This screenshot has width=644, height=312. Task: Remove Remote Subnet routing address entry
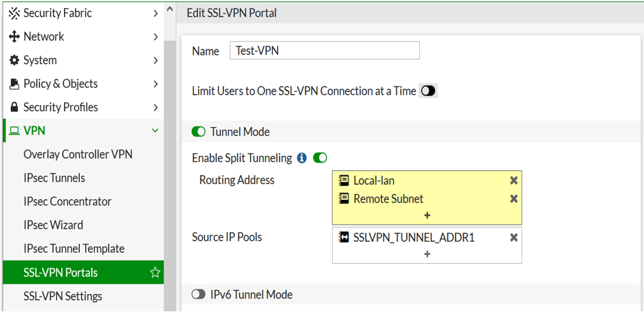pos(513,199)
